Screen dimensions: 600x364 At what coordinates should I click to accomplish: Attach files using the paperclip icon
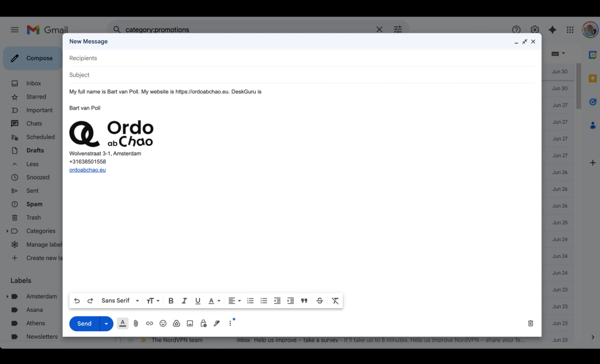(x=136, y=324)
